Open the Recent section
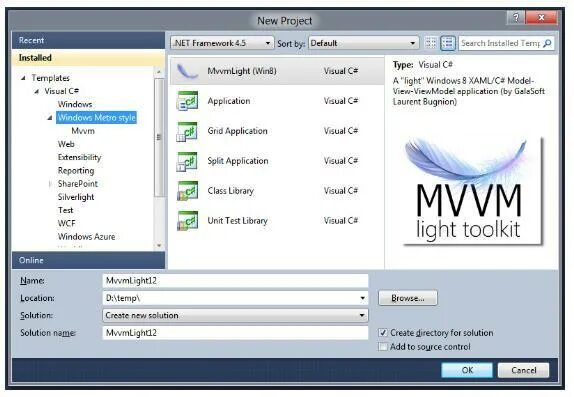The image size is (574, 397). coord(88,40)
